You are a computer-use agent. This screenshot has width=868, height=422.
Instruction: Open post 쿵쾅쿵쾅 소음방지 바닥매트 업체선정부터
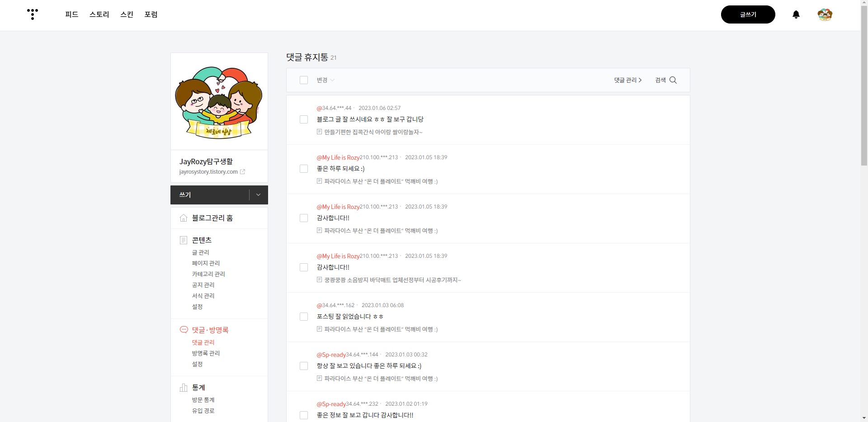[x=393, y=280]
